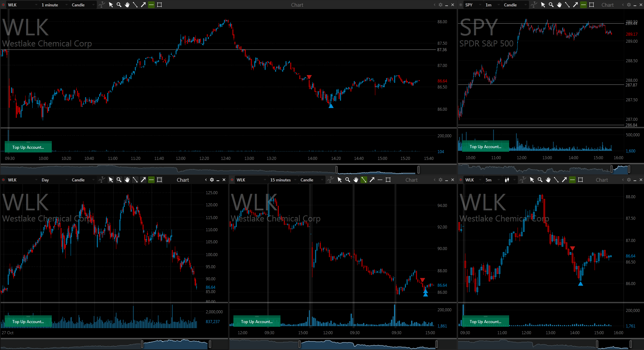Select pointer tool in WLK Day chart
The width and height of the screenshot is (644, 350).
tap(111, 180)
